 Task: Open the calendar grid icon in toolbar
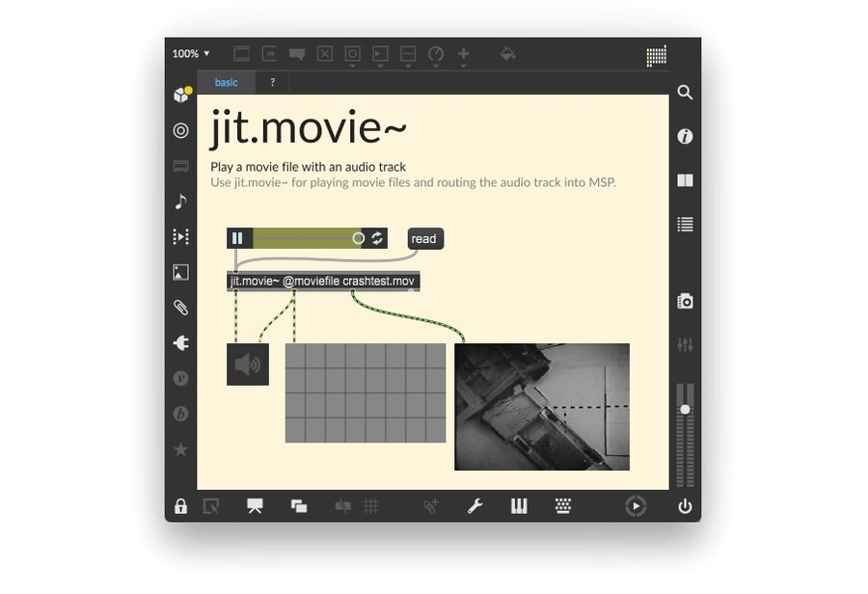click(x=656, y=56)
